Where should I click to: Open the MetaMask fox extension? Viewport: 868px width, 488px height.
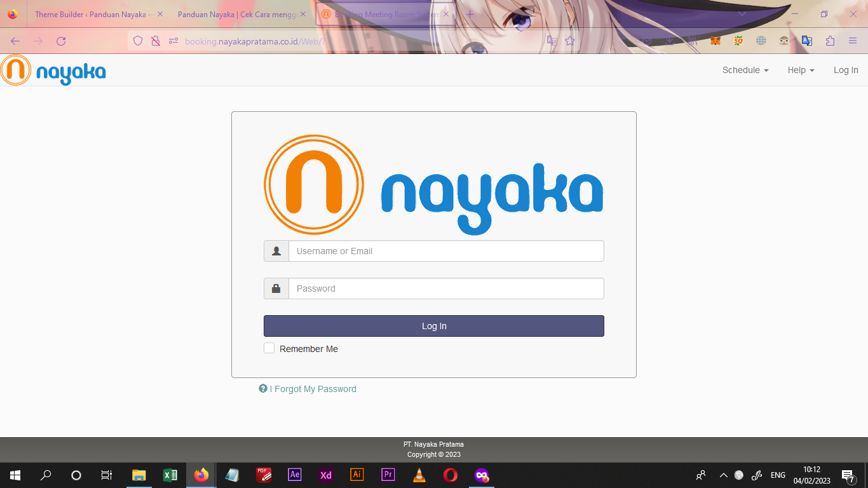pyautogui.click(x=715, y=41)
